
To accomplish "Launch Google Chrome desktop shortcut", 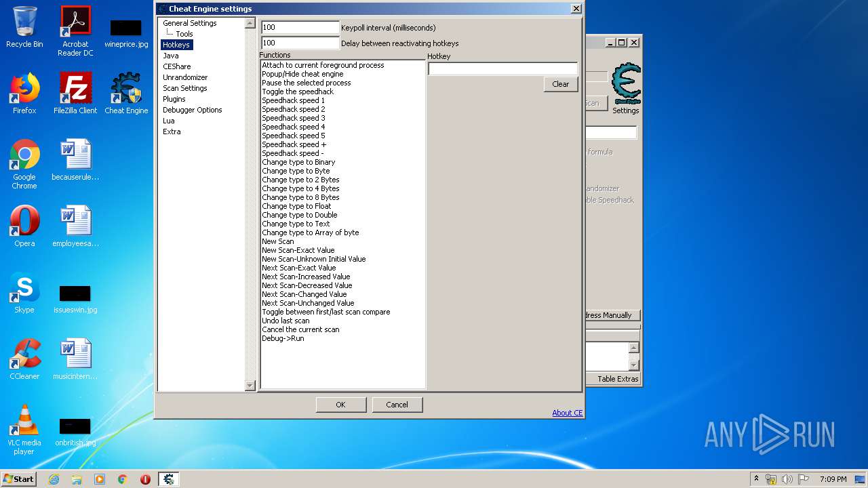I will 24,164.
